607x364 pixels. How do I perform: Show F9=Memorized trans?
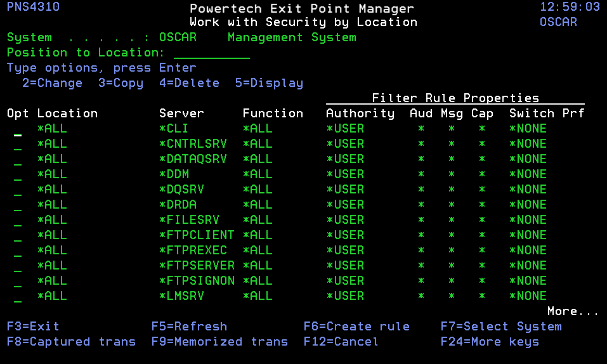click(x=219, y=342)
